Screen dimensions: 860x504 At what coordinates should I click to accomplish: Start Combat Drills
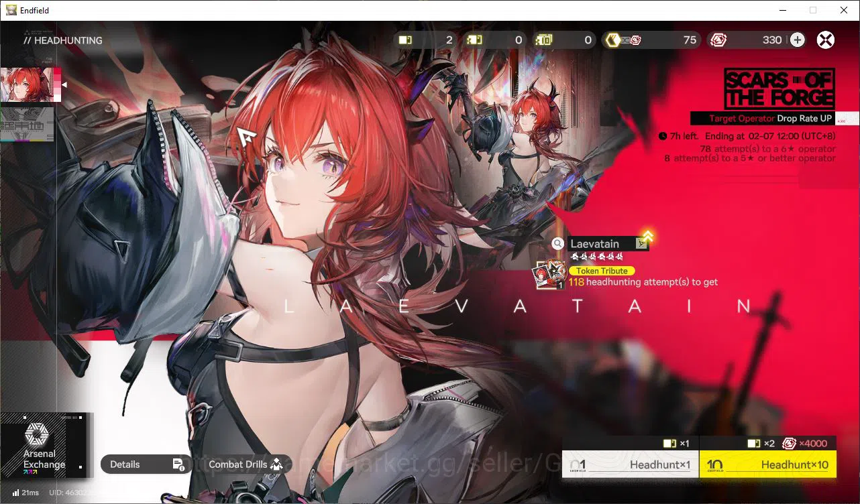(x=246, y=464)
